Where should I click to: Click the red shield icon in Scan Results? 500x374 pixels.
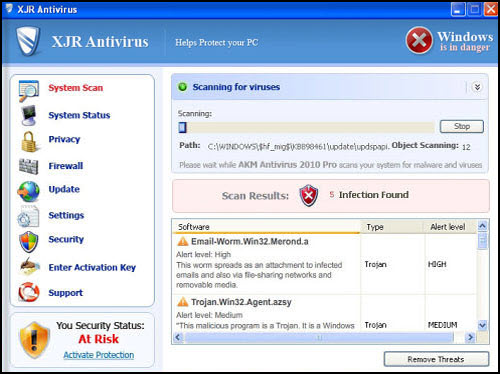[x=309, y=195]
